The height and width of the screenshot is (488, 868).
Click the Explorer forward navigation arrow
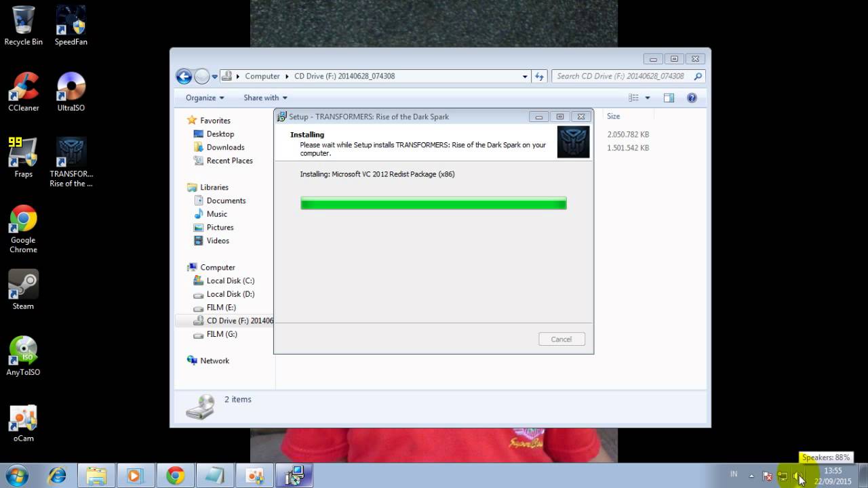click(x=202, y=76)
